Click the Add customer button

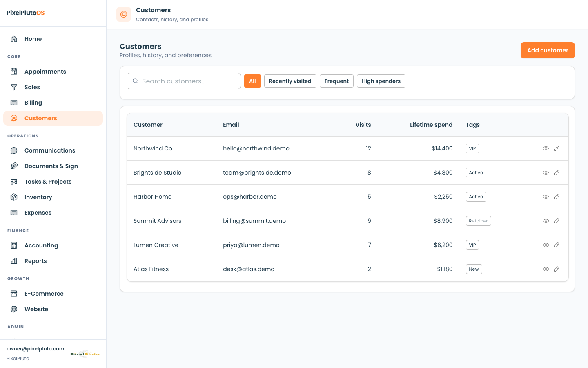[x=548, y=50]
